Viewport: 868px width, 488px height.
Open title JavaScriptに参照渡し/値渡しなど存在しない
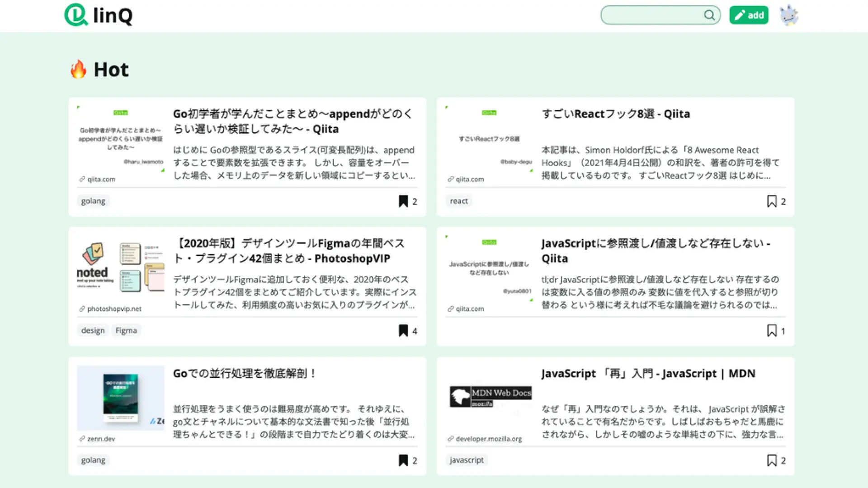tap(656, 251)
